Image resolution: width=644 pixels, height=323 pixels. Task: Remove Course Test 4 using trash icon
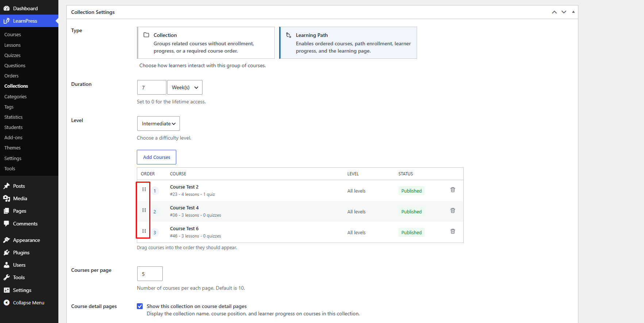(x=453, y=210)
